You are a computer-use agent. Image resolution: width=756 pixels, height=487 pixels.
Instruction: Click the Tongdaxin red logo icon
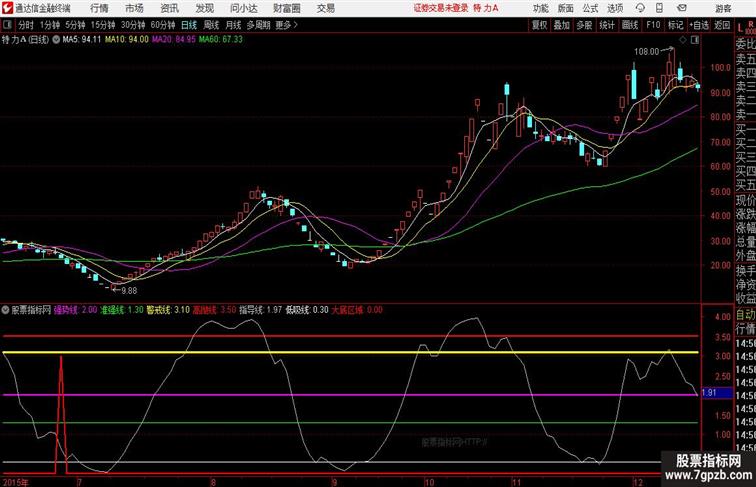(x=7, y=8)
